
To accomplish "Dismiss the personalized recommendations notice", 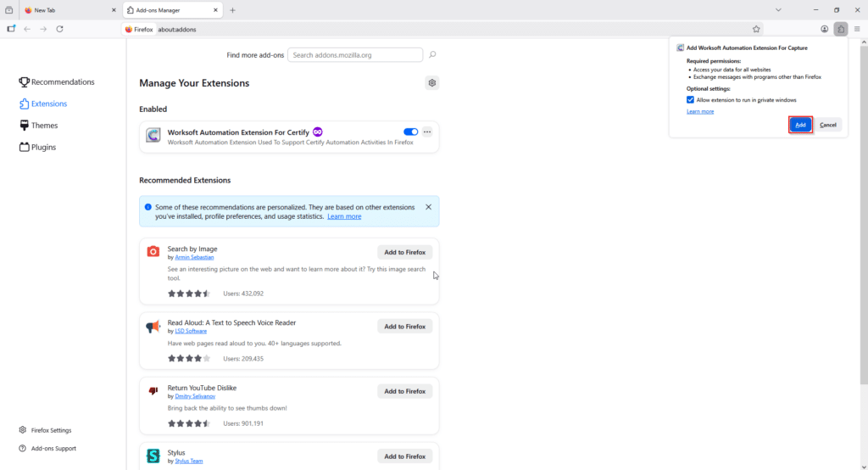I will (x=428, y=207).
